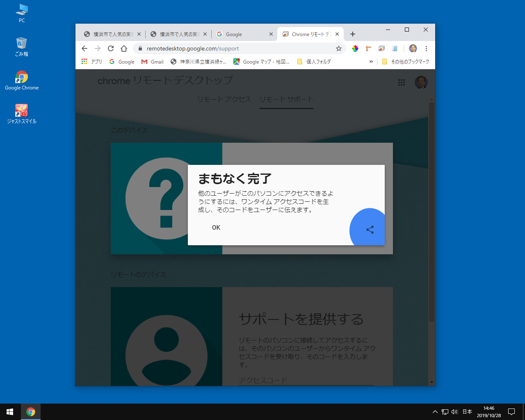Click the colorful extension icon in toolbar
Viewport: 525px width, 420px height.
click(x=355, y=48)
